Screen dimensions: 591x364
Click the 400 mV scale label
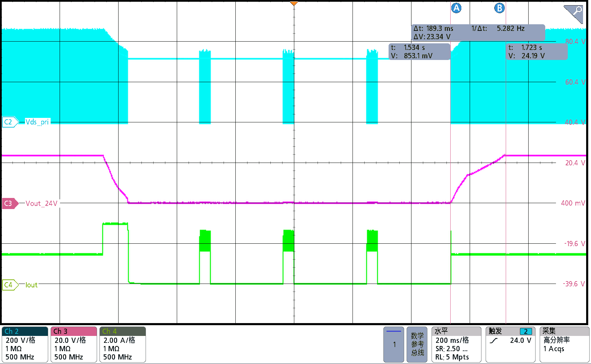coord(573,203)
